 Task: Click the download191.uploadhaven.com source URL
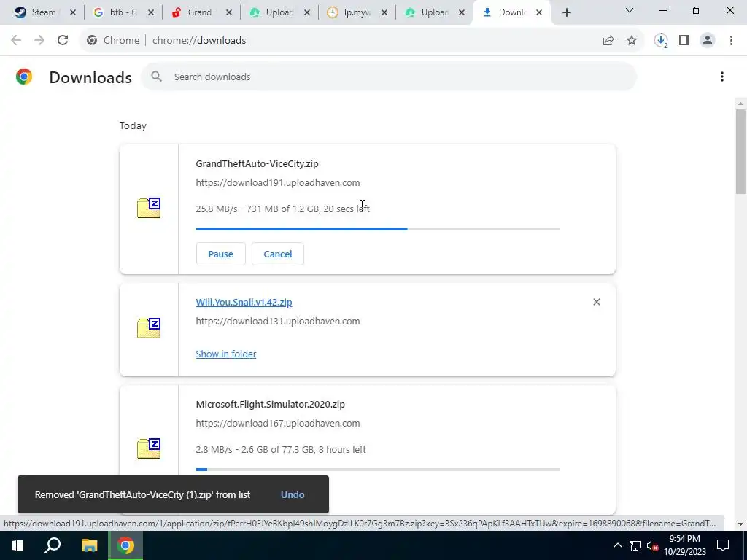[x=278, y=183]
